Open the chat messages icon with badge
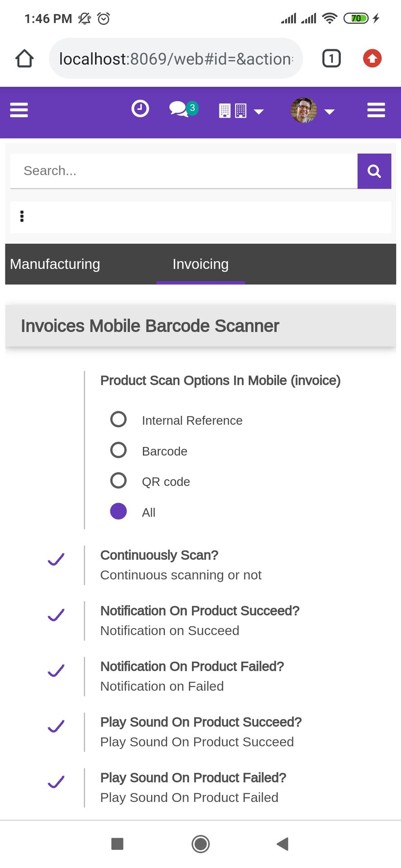This screenshot has width=401, height=868. click(x=183, y=109)
